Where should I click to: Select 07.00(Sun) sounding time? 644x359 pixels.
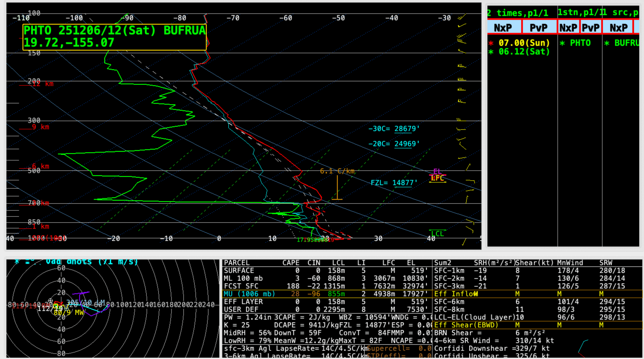(x=524, y=43)
